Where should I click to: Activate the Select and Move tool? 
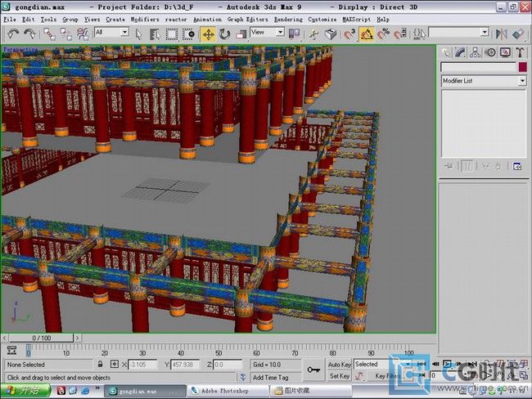point(209,34)
